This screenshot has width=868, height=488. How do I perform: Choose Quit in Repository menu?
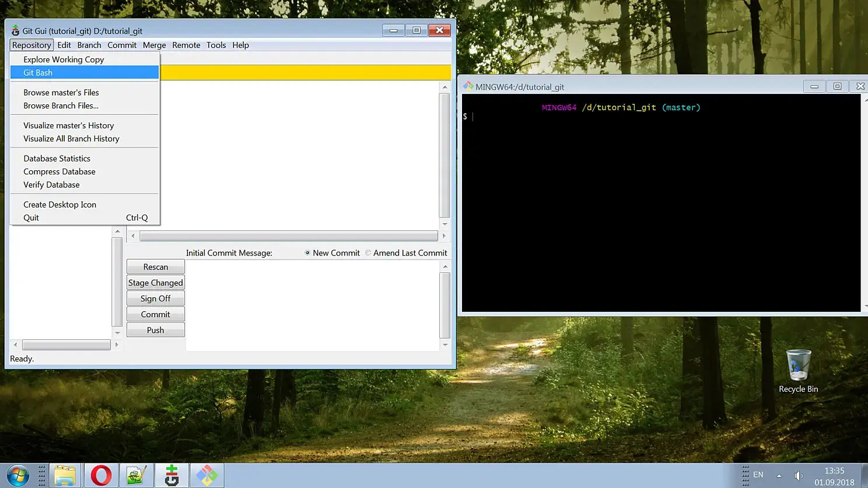coord(85,217)
